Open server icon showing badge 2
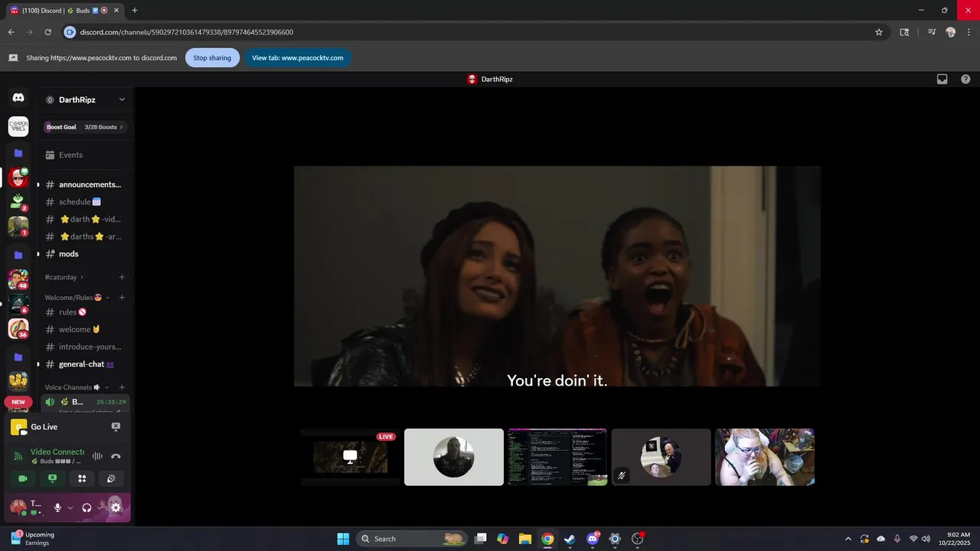Image resolution: width=980 pixels, height=551 pixels. [x=18, y=202]
